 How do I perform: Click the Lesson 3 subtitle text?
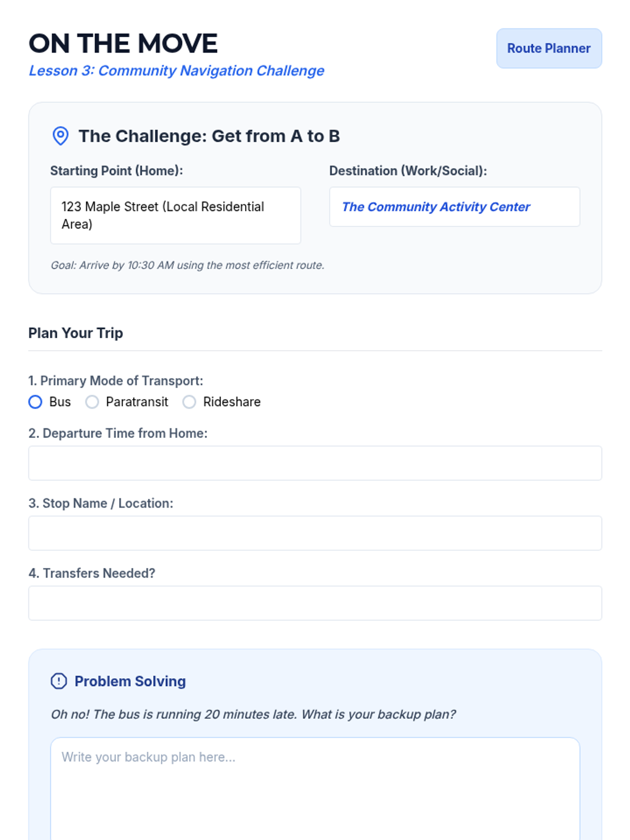(x=176, y=71)
